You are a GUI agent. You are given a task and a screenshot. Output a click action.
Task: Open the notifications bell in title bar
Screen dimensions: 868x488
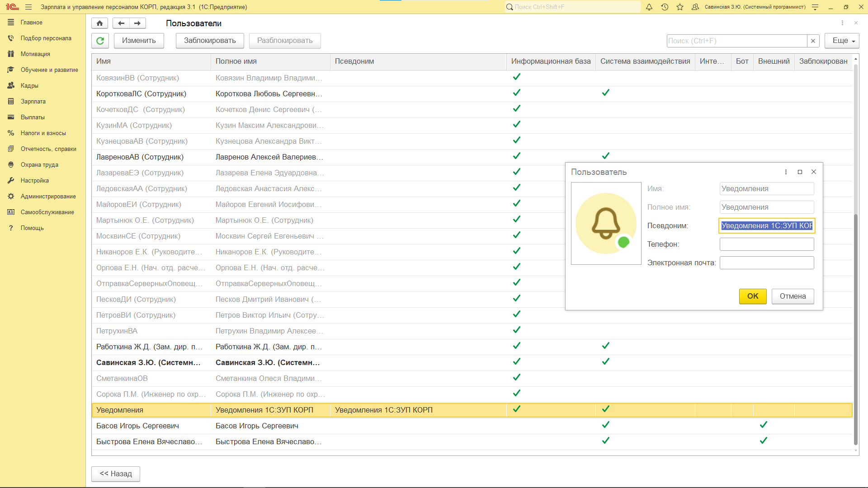649,7
